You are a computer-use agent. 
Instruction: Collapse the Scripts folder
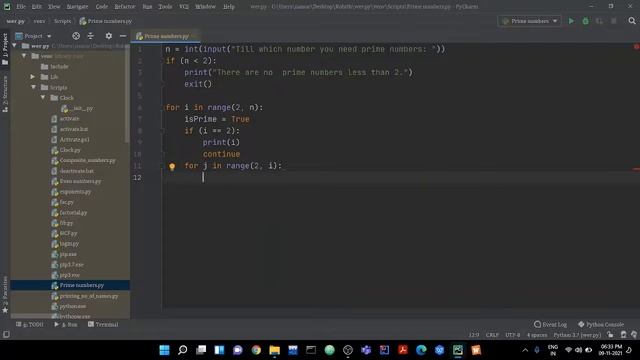click(33, 87)
